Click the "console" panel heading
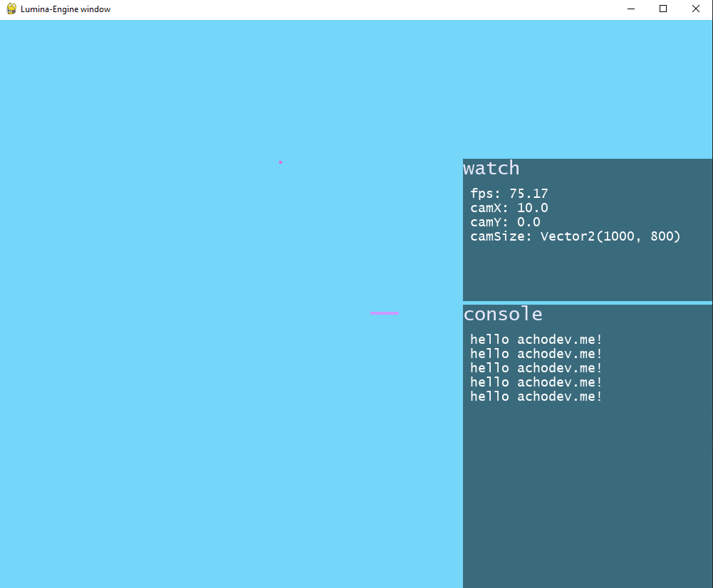Viewport: 713px width, 588px height. pyautogui.click(x=503, y=315)
